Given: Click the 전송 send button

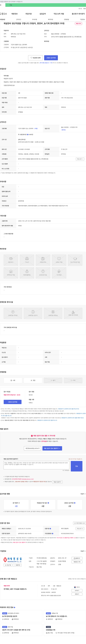Looking at the screenshot, I should click(77, 466).
